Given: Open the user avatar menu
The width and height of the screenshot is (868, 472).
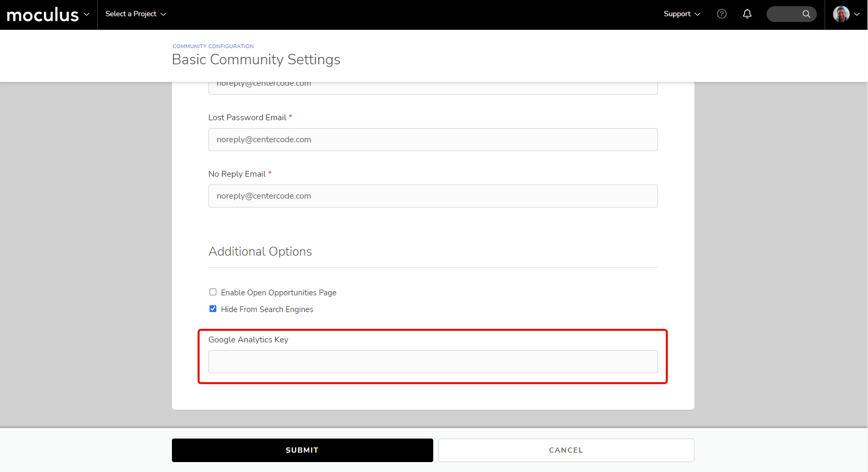Looking at the screenshot, I should (x=841, y=14).
